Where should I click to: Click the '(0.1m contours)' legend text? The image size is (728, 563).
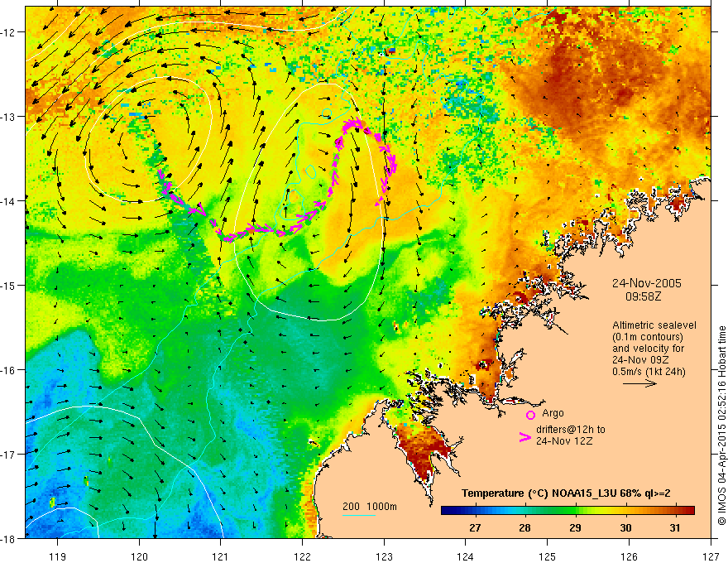click(x=648, y=337)
